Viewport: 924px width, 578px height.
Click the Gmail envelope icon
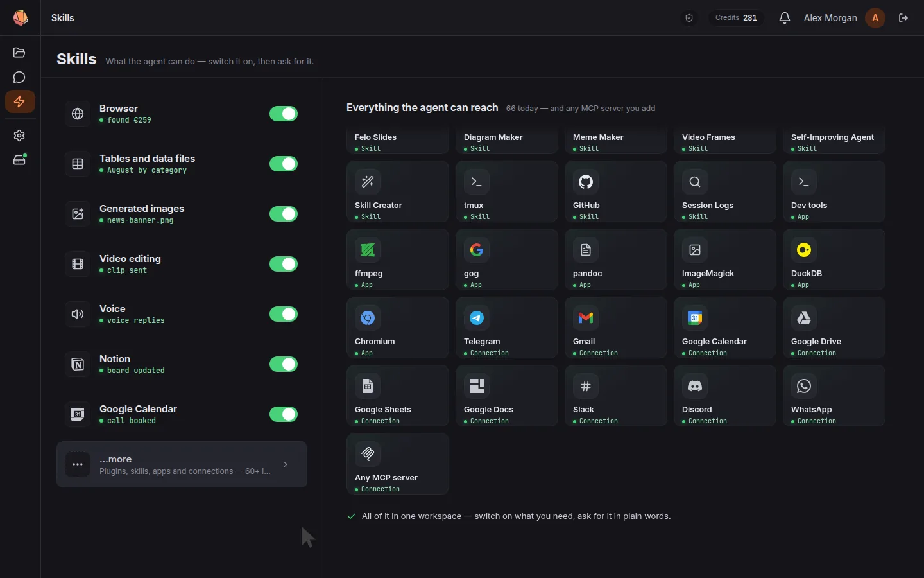(x=586, y=318)
